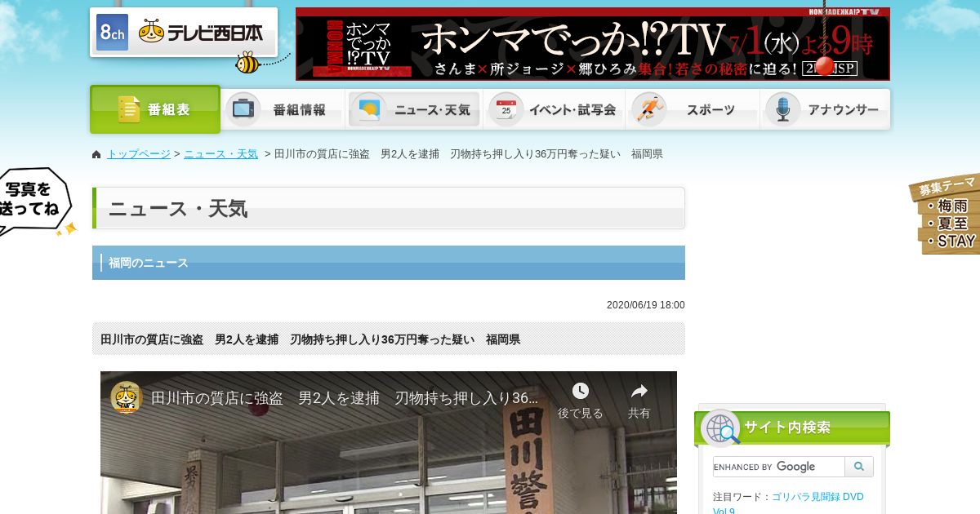Screen dimensions: 980x514
Task: Open the ホンマでっか!?TV banner ad
Action: 593,44
